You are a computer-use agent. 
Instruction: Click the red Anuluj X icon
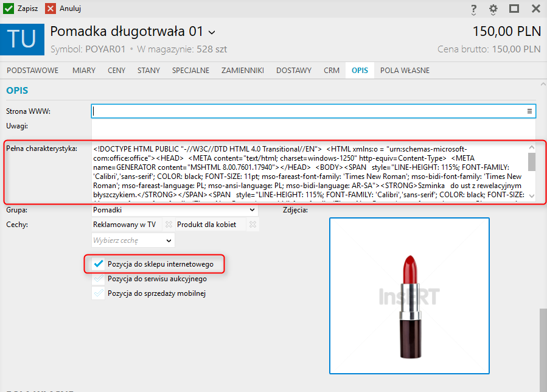click(51, 9)
